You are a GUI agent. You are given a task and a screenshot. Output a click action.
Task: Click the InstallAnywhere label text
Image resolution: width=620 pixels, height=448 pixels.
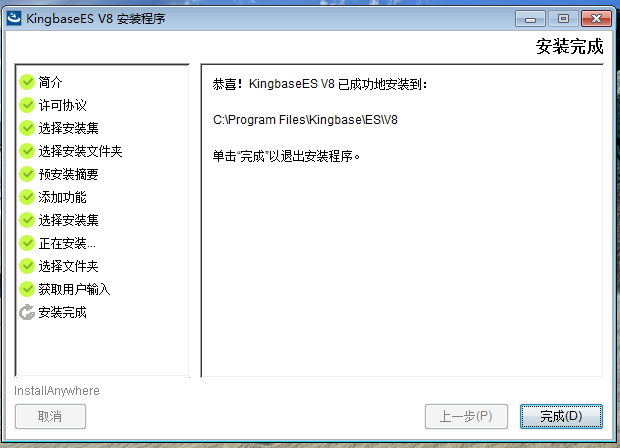57,391
